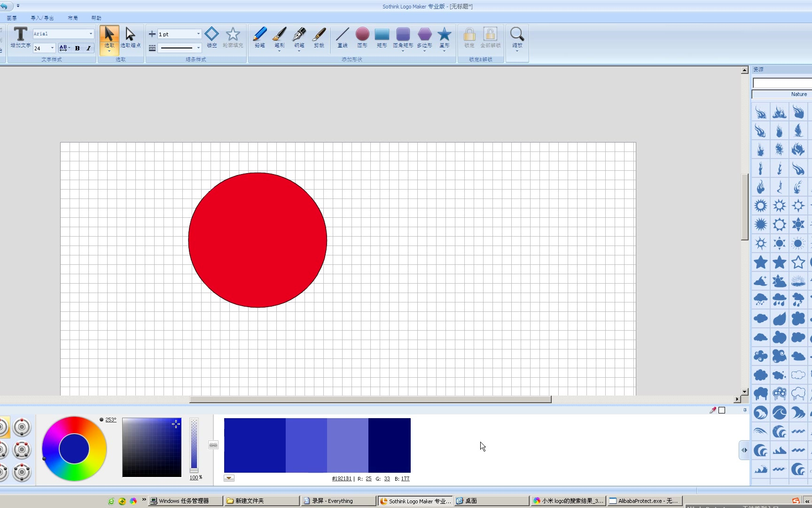The image size is (812, 508).
Task: Open the 导入/导出 (Import/Export) menu
Action: (42, 18)
